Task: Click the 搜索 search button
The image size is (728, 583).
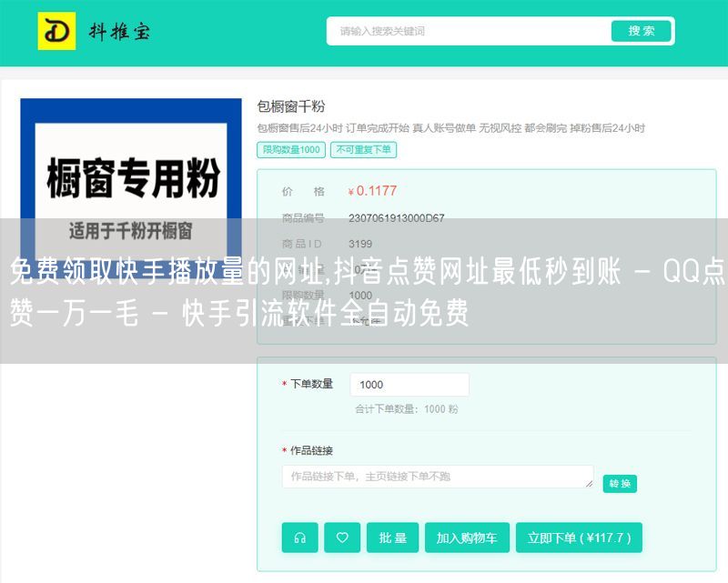Action: pos(642,31)
